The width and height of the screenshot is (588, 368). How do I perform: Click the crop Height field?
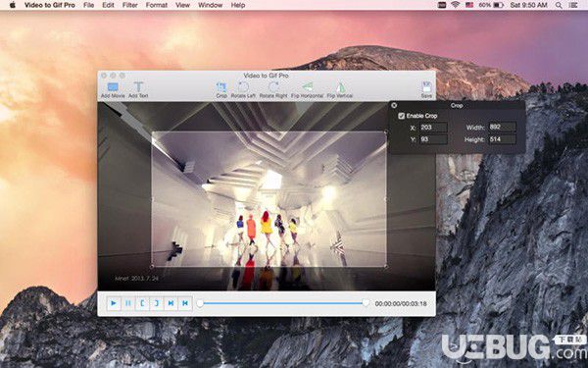502,139
